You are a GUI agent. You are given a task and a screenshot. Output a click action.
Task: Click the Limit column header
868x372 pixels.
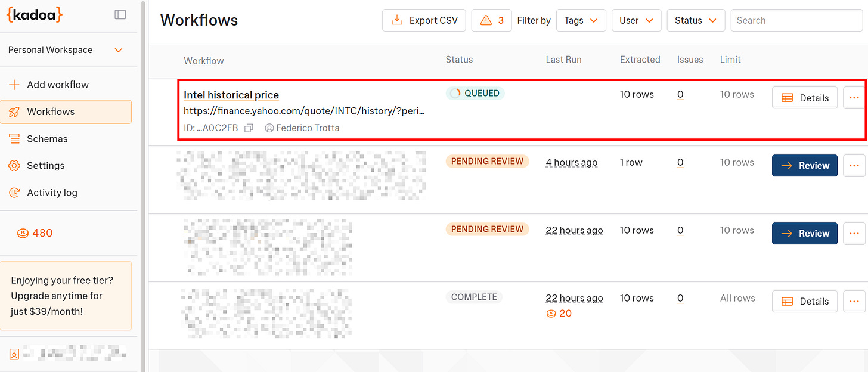(x=730, y=60)
